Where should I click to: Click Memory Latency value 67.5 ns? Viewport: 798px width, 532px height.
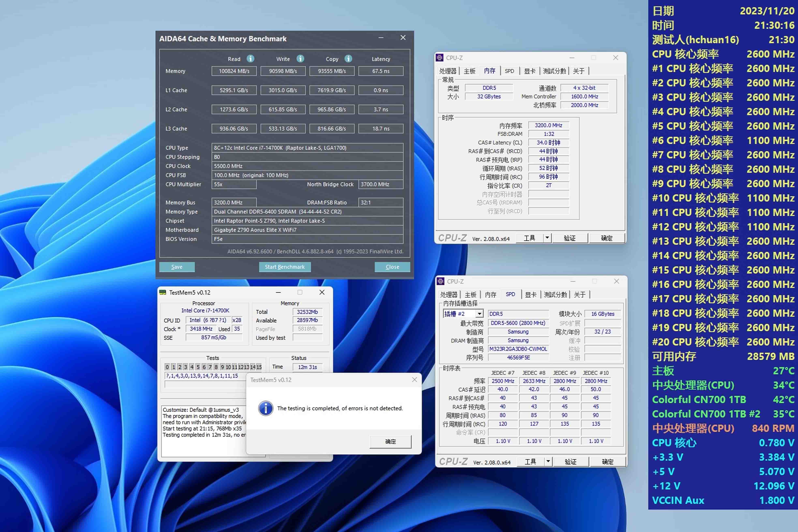[381, 71]
